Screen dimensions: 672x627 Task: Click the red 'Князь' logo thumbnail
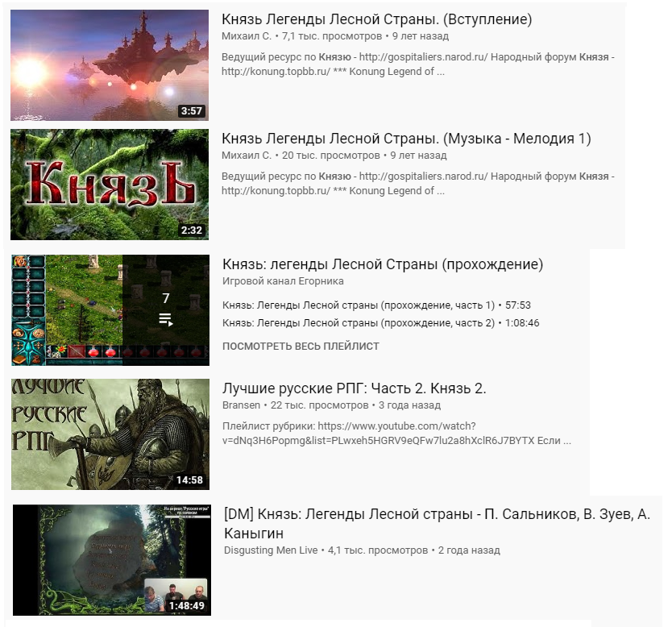point(110,185)
